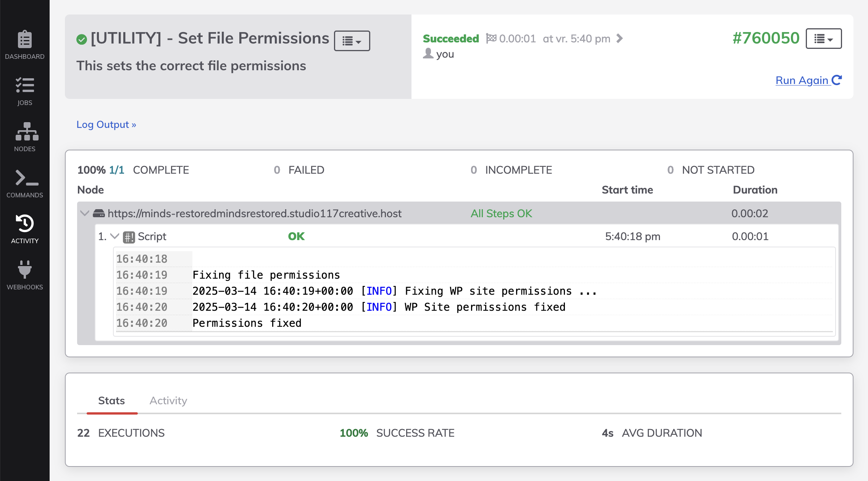
Task: Stay on the Stats tab
Action: (x=112, y=400)
